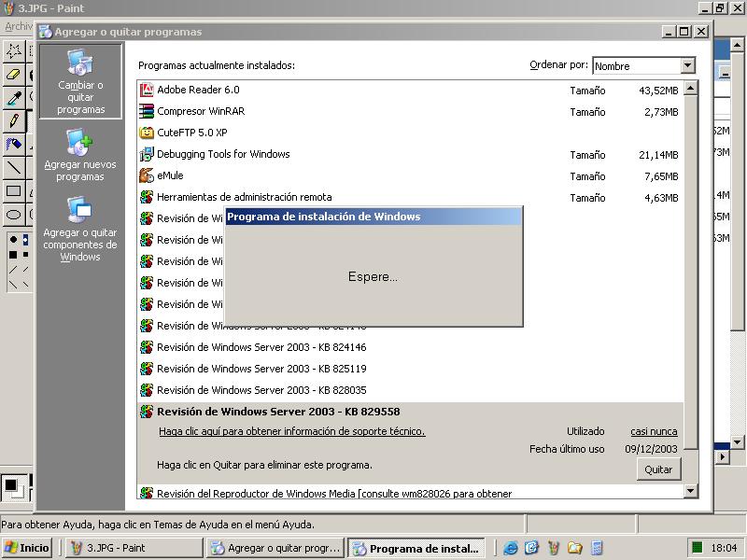Click the green system tray icon

click(x=697, y=548)
